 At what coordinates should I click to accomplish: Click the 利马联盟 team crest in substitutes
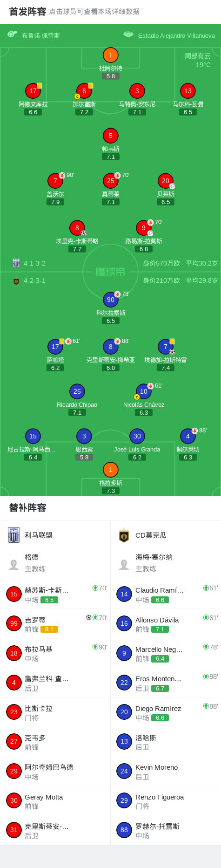13,535
